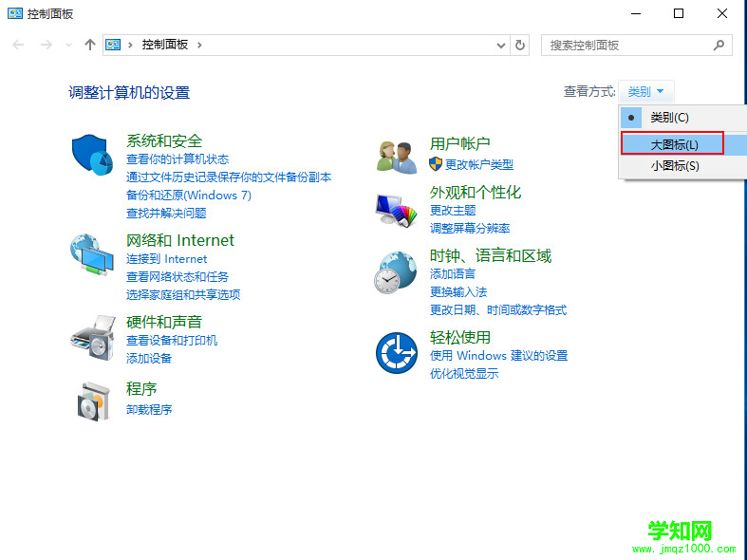Open the recent locations arrow near navigation buttons
The width and height of the screenshot is (747, 560).
click(68, 45)
